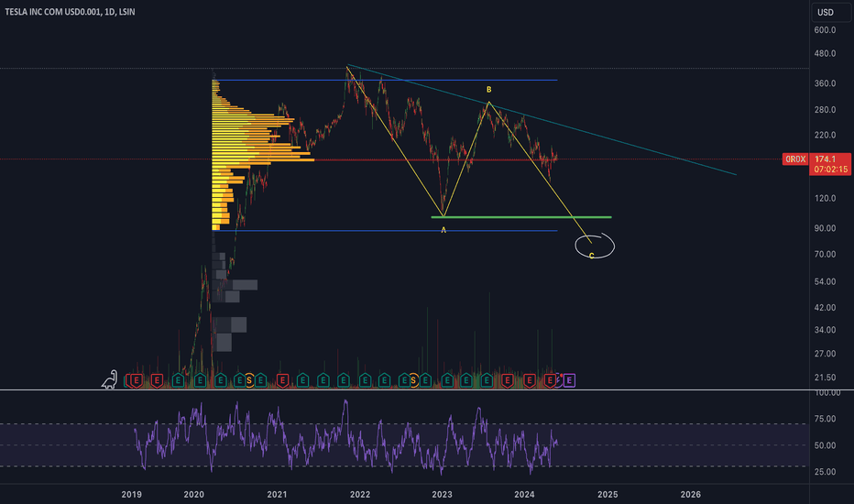This screenshot has height=504, width=854.
Task: Click the first orange split marker in 2020
Action: (x=249, y=380)
